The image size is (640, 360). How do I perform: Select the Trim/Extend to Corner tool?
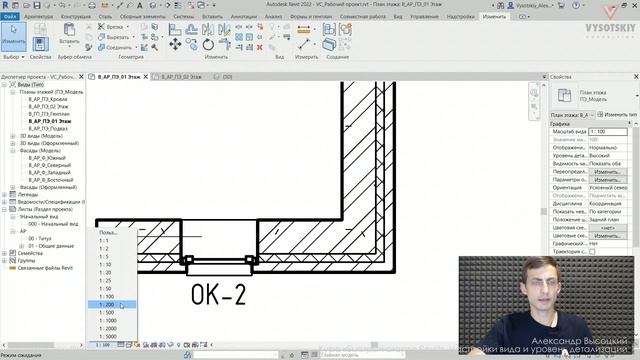click(224, 44)
